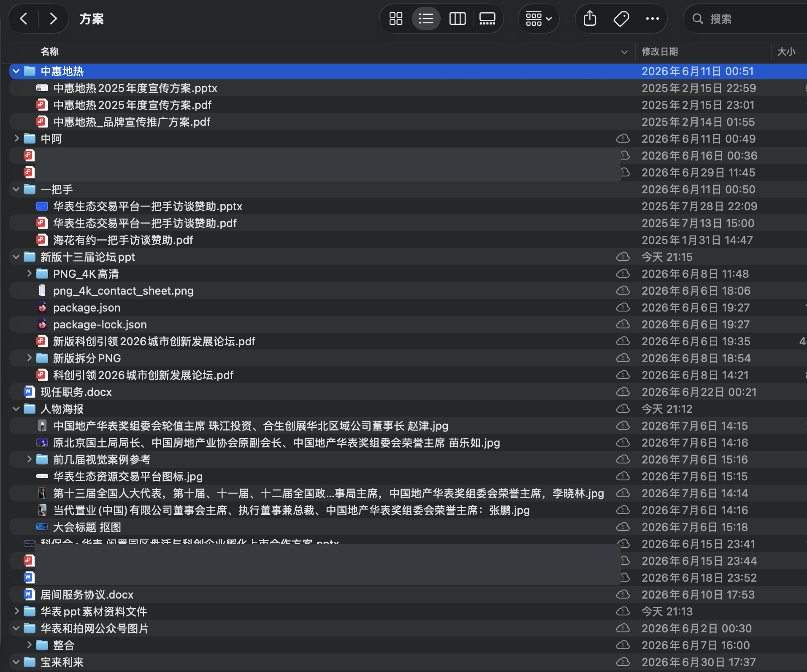
Task: Click the thumbnail of the 赵津.jpg file
Action: click(42, 425)
